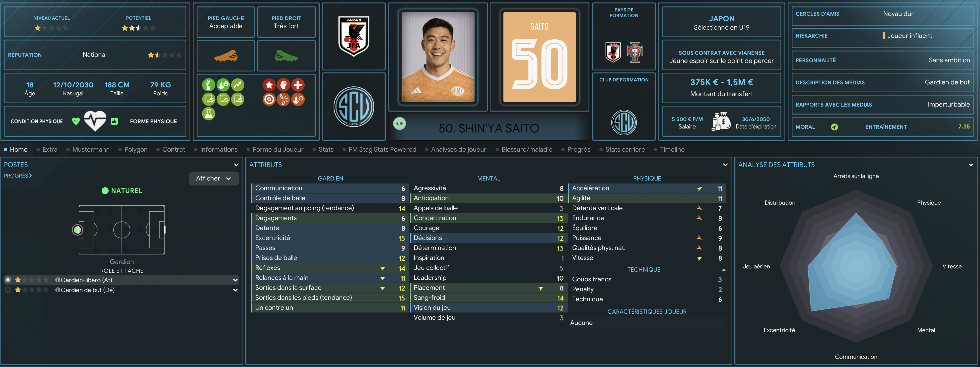
Task: Select the Gardien-libéro (At) role radio button
Action: pyautogui.click(x=8, y=280)
